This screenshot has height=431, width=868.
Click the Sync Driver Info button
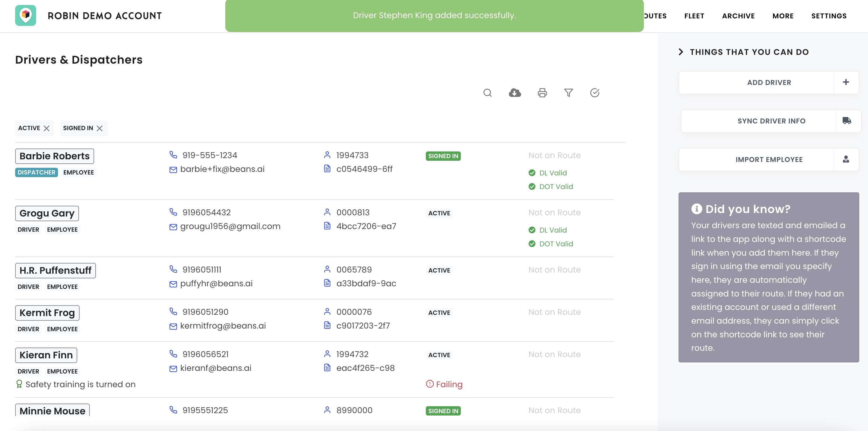[771, 121]
